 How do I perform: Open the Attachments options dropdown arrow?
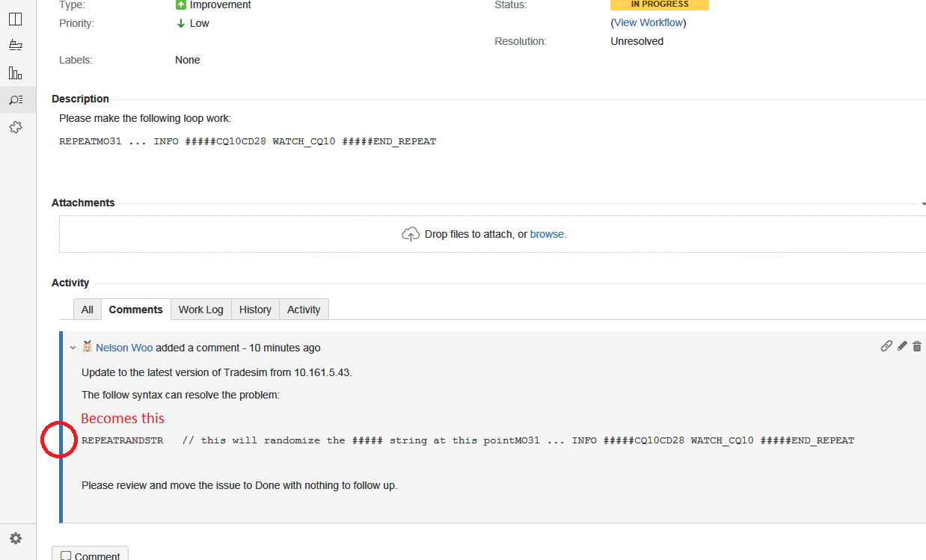pyautogui.click(x=924, y=203)
